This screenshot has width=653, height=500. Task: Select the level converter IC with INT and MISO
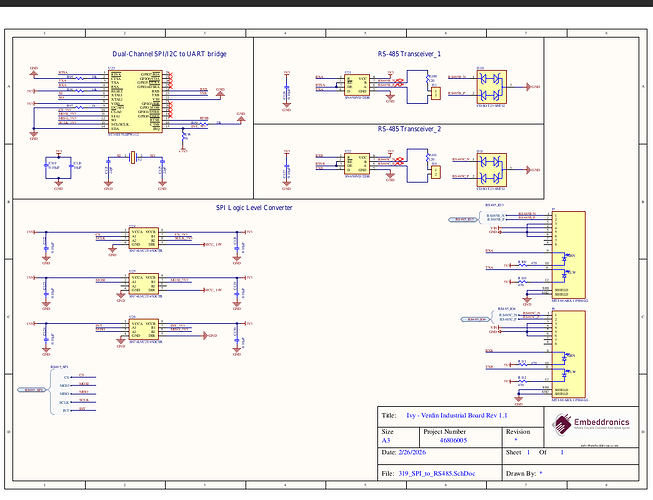144,329
